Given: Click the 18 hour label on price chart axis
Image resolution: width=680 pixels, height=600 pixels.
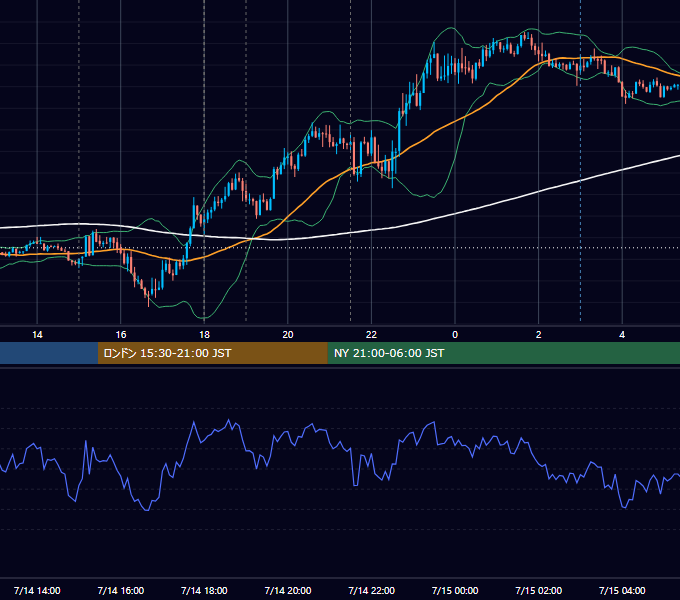Looking at the screenshot, I should (x=204, y=335).
